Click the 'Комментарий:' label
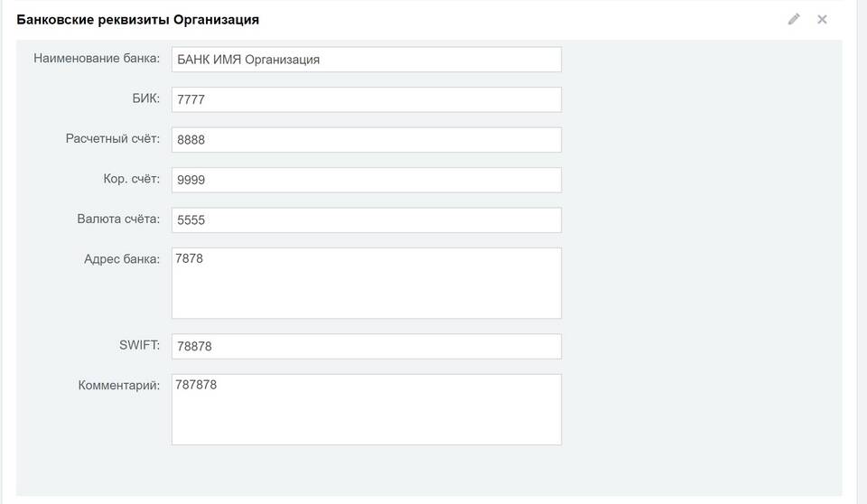 click(119, 385)
